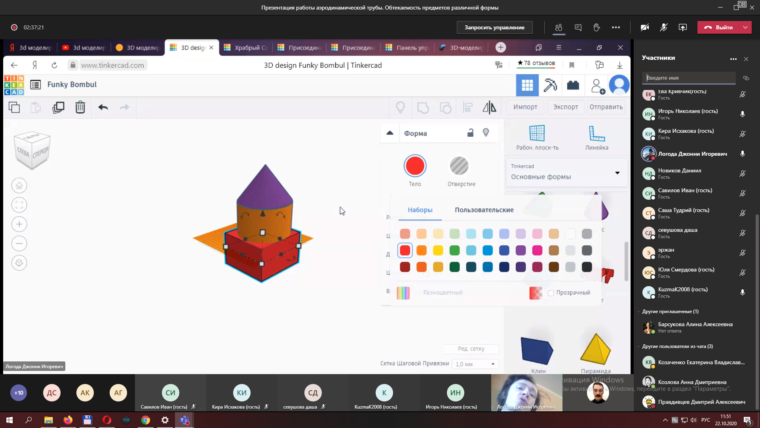Image resolution: width=760 pixels, height=428 pixels.
Task: Click the delete trash can icon
Action: (x=80, y=107)
